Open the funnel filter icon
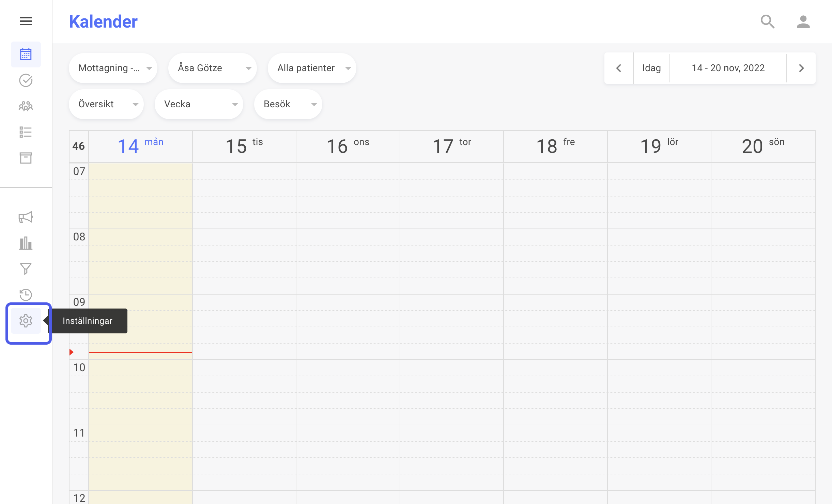 point(26,269)
